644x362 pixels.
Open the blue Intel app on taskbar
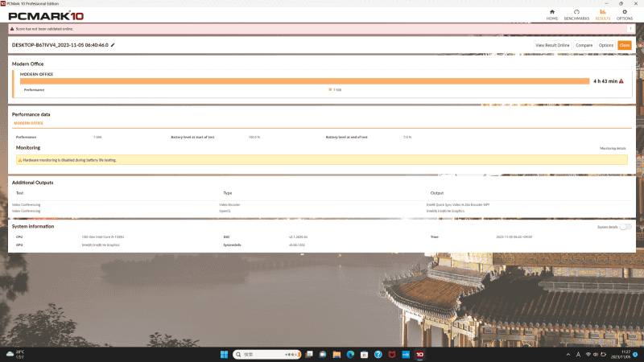point(406,354)
